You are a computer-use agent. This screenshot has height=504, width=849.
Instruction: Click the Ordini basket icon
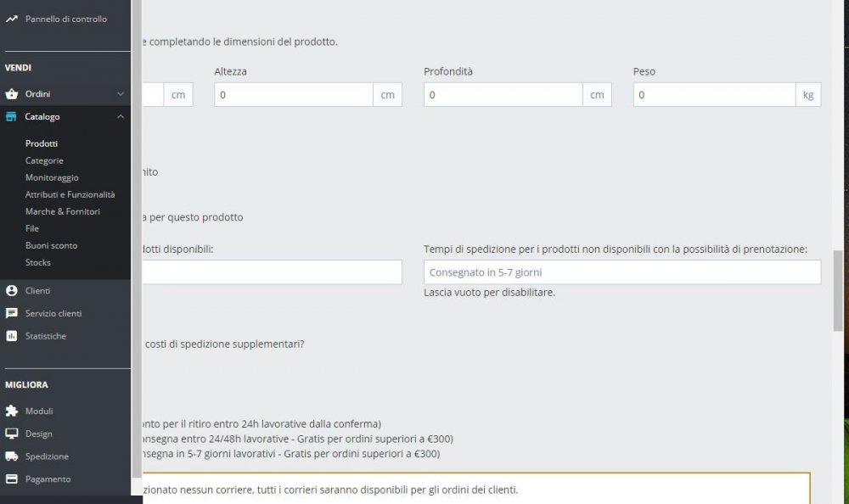pyautogui.click(x=11, y=94)
